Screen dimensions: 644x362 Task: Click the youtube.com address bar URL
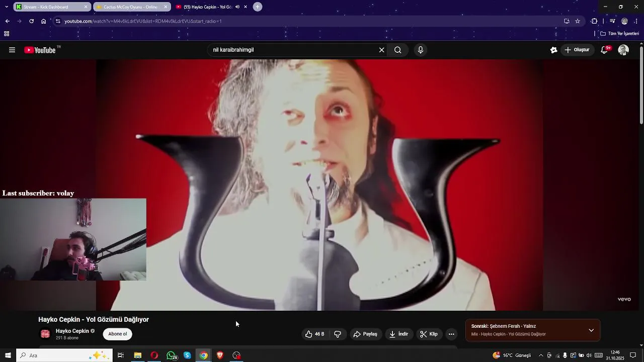[x=143, y=21]
